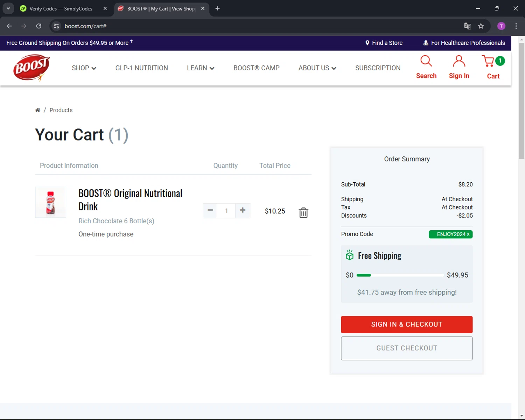Click 'Rich Chocolate 6 Bottle(s)' text
The height and width of the screenshot is (420, 525).
click(116, 221)
